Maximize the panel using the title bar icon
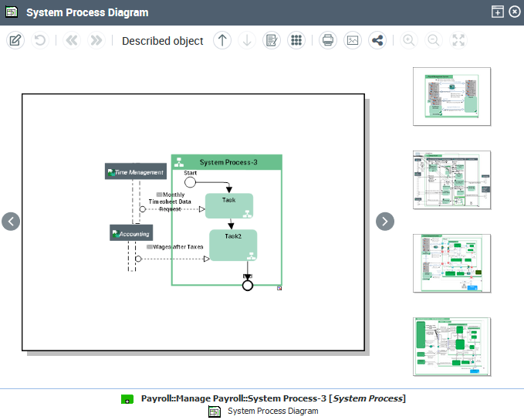 click(498, 12)
